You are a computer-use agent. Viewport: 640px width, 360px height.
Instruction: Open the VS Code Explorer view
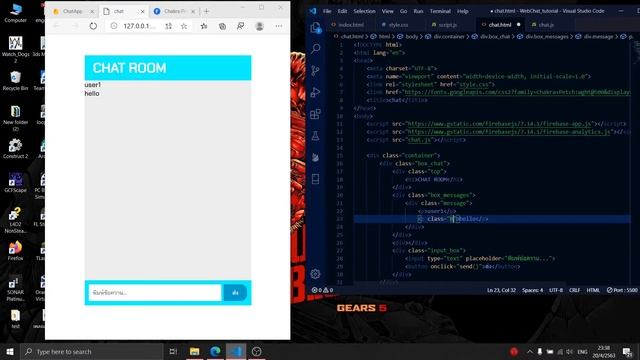pos(316,28)
